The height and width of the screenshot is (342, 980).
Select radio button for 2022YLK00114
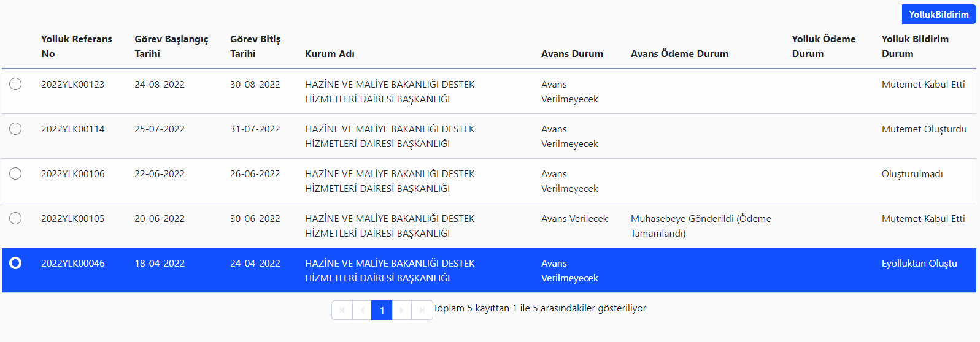coord(15,129)
